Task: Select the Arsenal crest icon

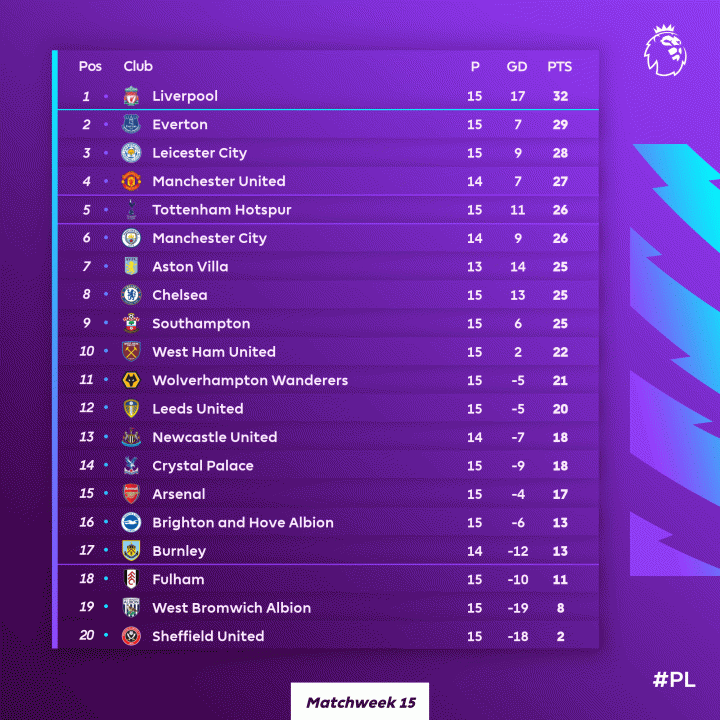Action: pos(131,494)
